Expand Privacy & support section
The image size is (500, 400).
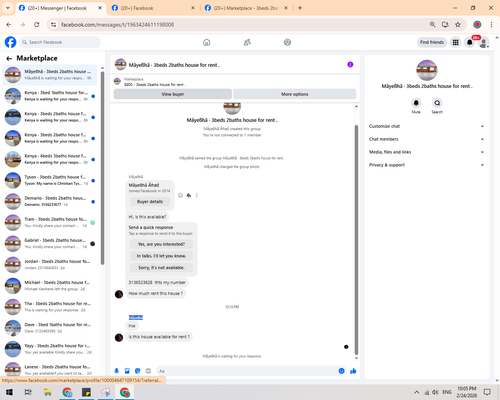pos(426,165)
